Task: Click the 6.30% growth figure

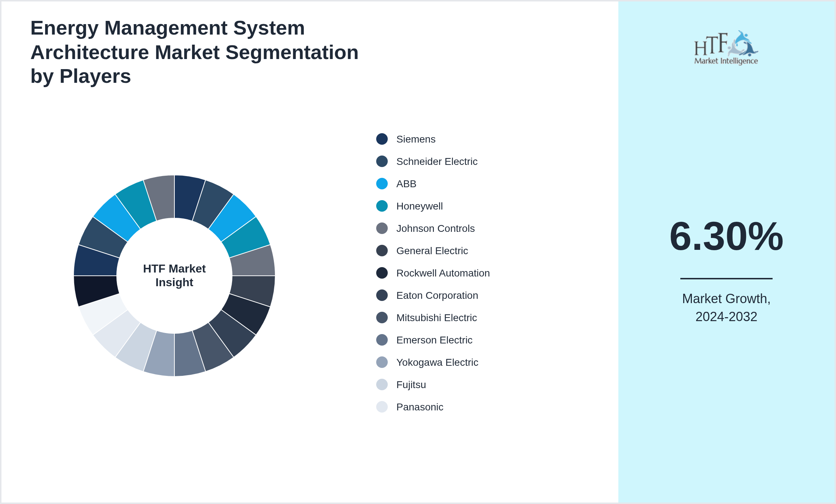Action: pyautogui.click(x=726, y=236)
